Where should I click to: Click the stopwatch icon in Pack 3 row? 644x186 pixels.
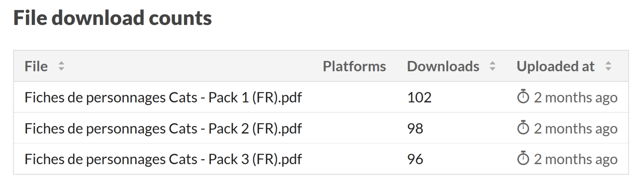click(523, 159)
